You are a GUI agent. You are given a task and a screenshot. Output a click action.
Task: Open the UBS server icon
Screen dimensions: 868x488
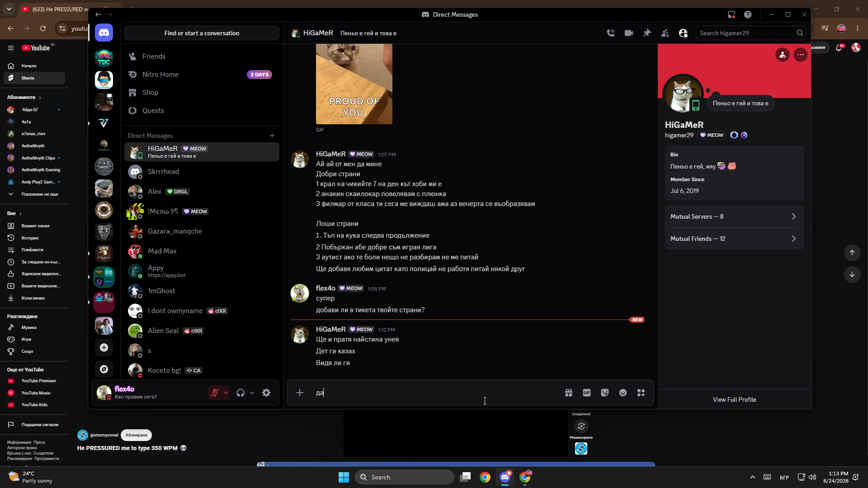click(x=104, y=253)
